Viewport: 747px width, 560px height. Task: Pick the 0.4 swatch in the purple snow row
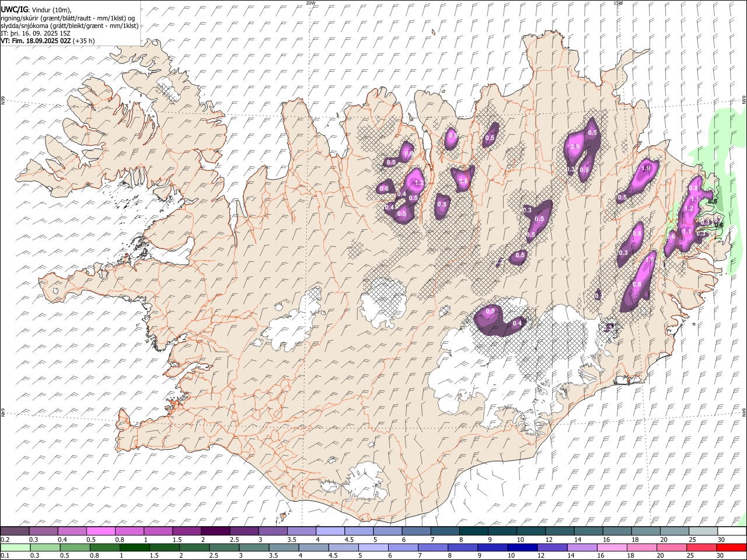[x=72, y=531]
